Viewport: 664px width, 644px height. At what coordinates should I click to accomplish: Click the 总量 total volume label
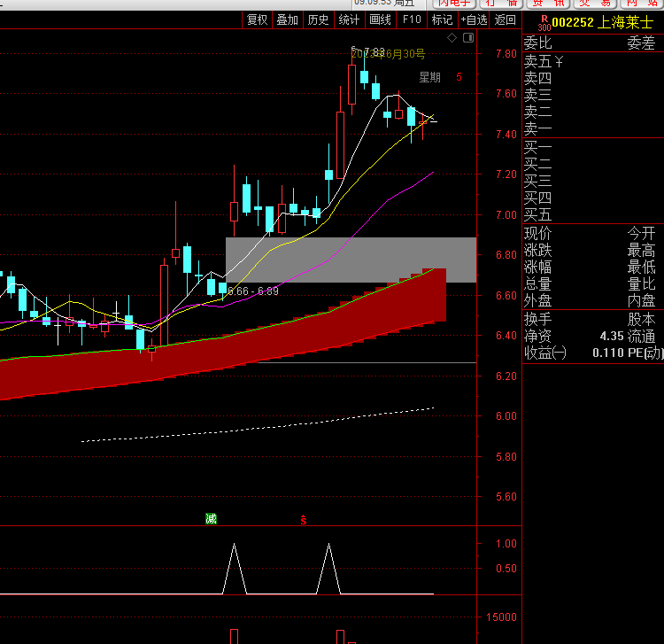(x=537, y=284)
